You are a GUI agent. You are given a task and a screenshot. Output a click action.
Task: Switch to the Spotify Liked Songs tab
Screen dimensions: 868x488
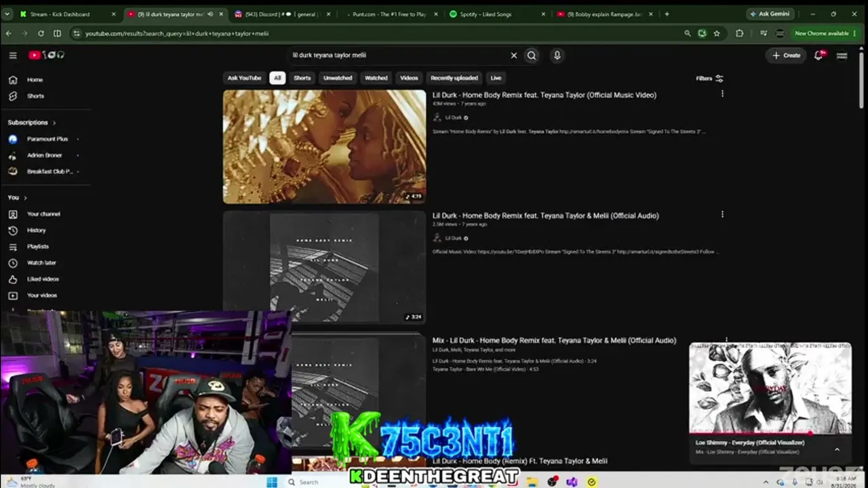pyautogui.click(x=497, y=14)
